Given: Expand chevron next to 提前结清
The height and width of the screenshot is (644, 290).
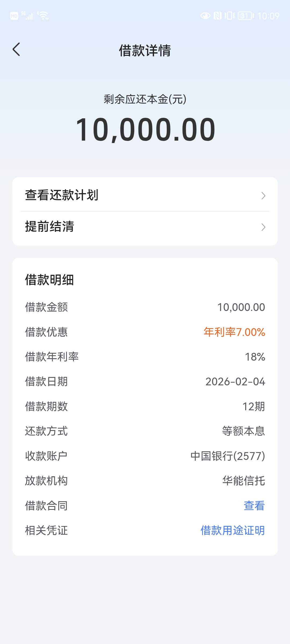Looking at the screenshot, I should (263, 227).
